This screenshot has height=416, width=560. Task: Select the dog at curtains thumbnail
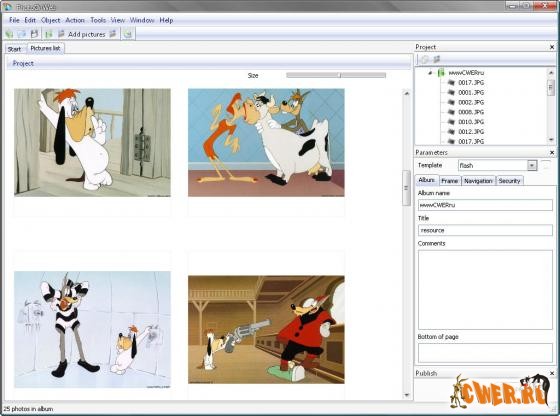click(92, 142)
